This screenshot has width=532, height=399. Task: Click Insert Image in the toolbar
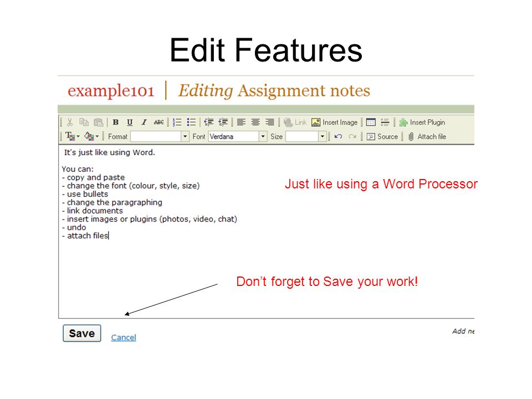[x=335, y=122]
